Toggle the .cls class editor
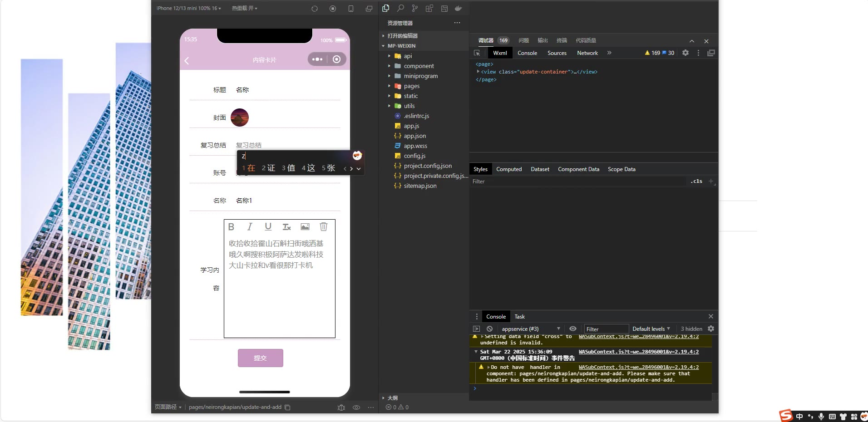The image size is (868, 422). coord(696,182)
